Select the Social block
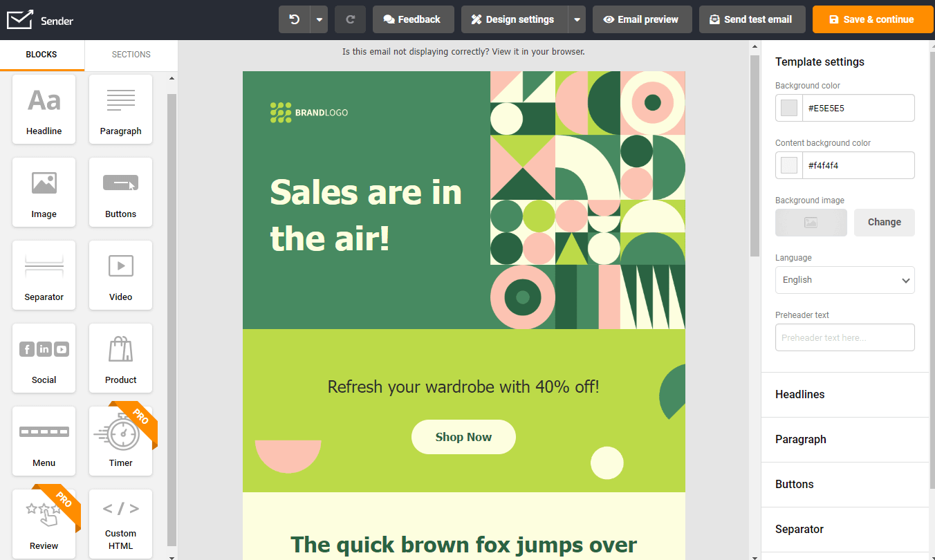 pyautogui.click(x=44, y=358)
